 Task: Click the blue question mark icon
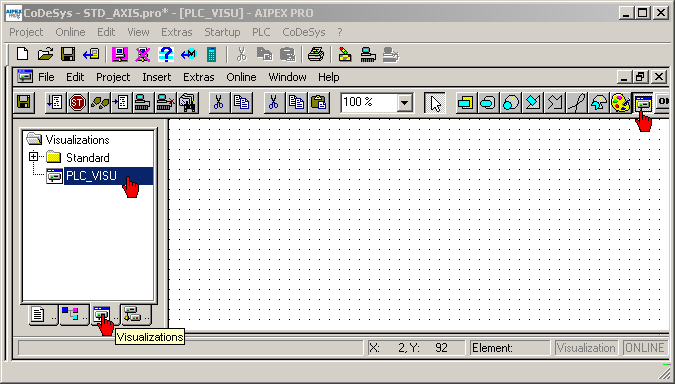(x=166, y=55)
